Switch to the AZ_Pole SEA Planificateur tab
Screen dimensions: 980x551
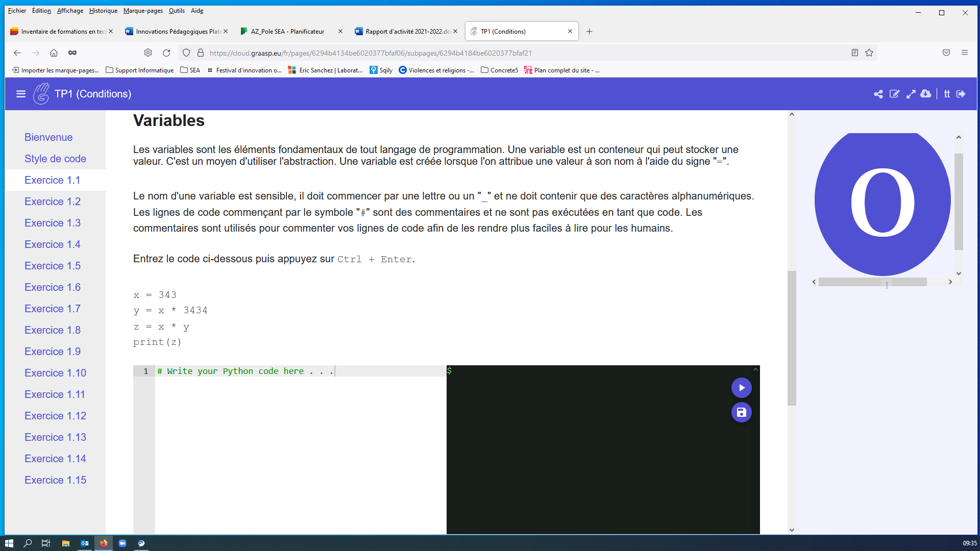[287, 32]
